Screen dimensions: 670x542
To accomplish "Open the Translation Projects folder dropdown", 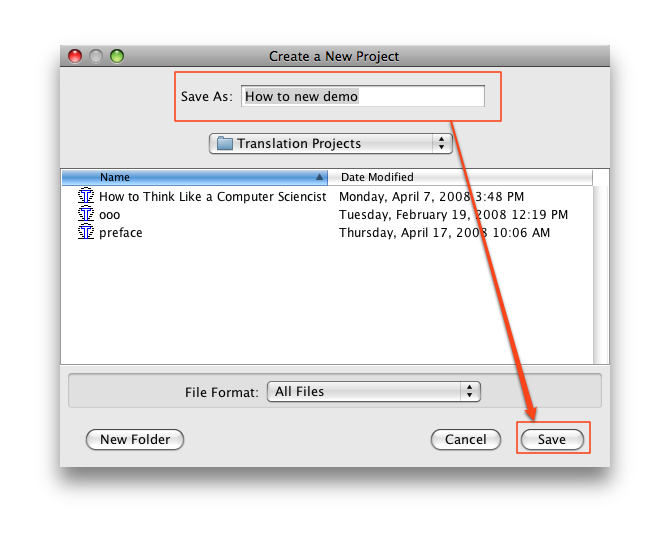I will tap(330, 144).
